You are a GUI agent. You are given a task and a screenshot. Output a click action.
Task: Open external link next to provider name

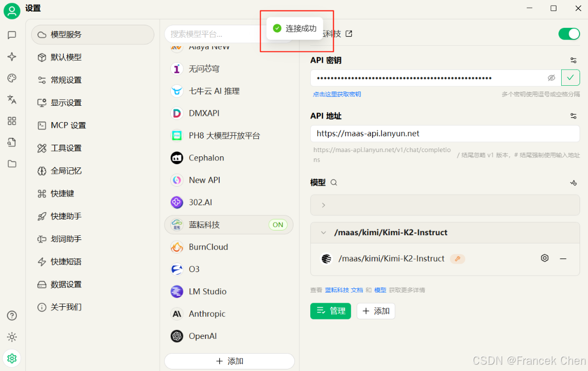pos(349,34)
